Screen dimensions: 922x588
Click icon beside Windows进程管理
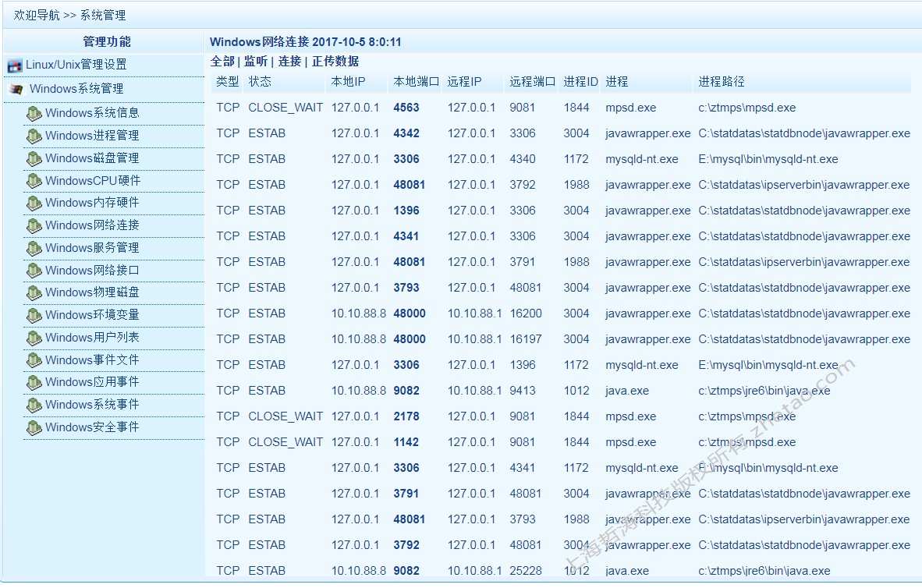[x=34, y=136]
